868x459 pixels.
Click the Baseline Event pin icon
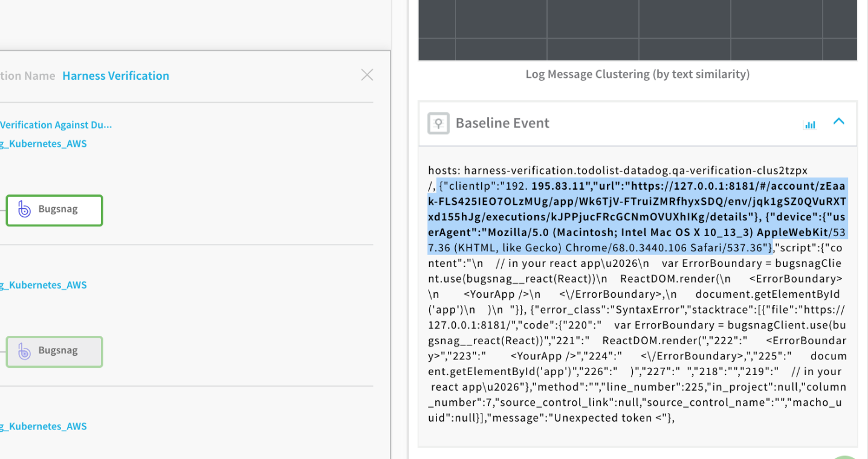pos(438,123)
